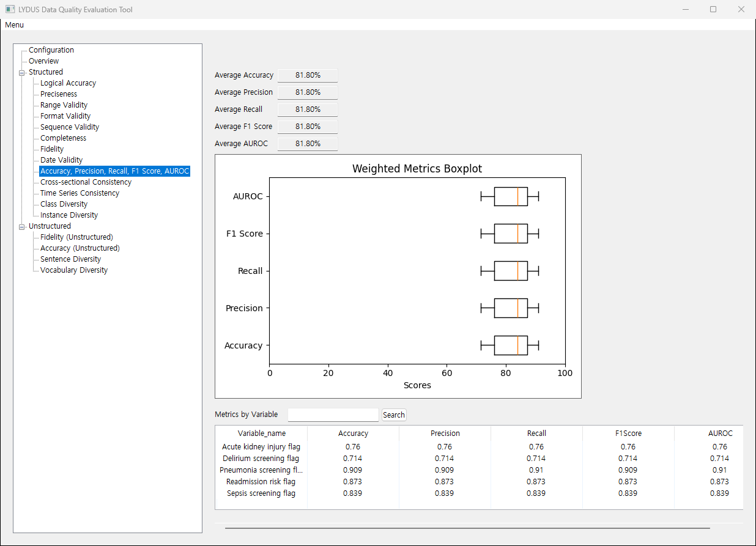
Task: Select Fidelity (Unstructured)
Action: click(x=77, y=237)
